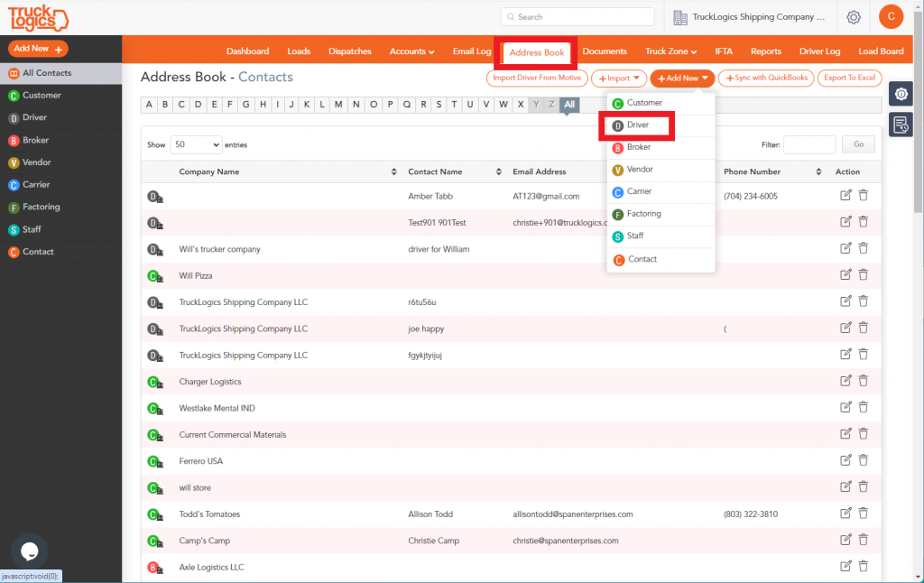The height and width of the screenshot is (583, 924).
Task: Click the search magnifier icon
Action: [x=511, y=17]
